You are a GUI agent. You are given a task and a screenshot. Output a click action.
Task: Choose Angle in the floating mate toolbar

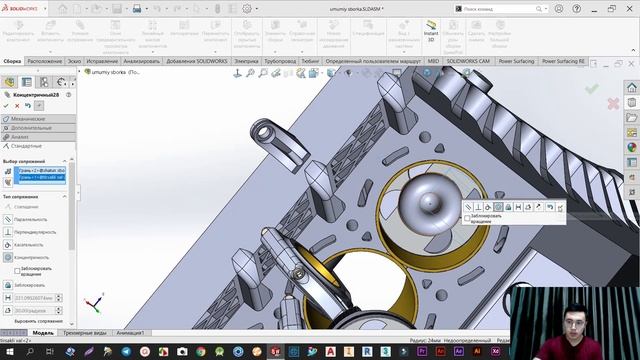[528, 207]
